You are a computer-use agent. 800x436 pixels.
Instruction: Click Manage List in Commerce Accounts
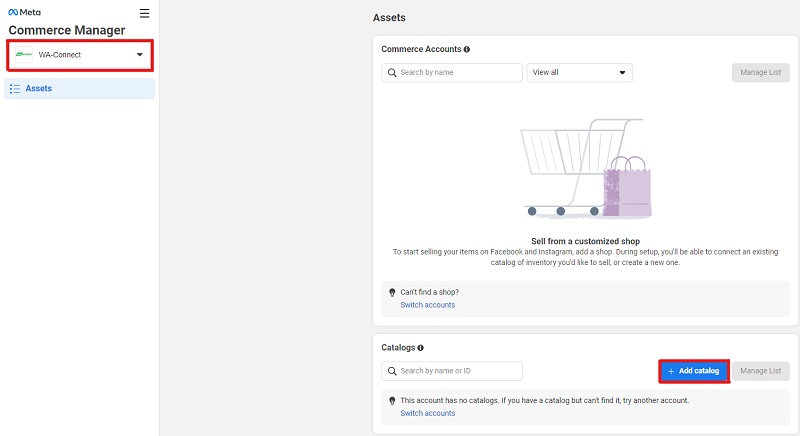[761, 72]
